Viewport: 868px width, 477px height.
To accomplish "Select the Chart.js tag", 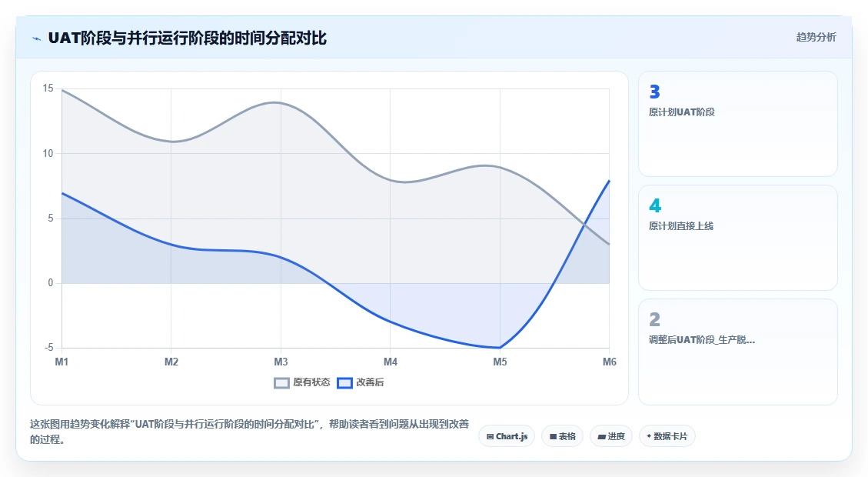I will click(507, 436).
